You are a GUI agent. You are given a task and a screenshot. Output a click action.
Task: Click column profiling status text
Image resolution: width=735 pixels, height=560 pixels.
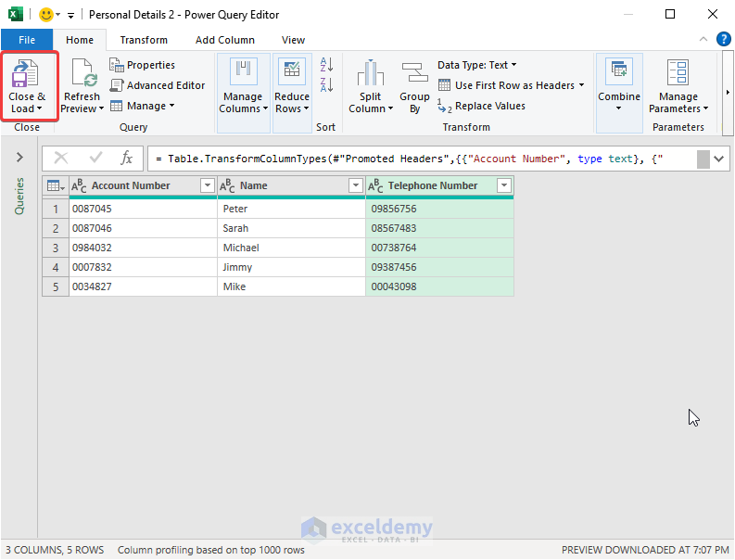click(x=211, y=550)
